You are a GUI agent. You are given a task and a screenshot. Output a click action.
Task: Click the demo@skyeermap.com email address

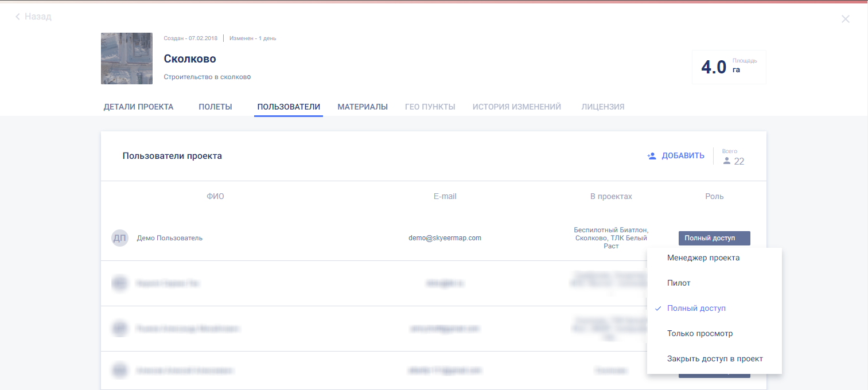(445, 238)
